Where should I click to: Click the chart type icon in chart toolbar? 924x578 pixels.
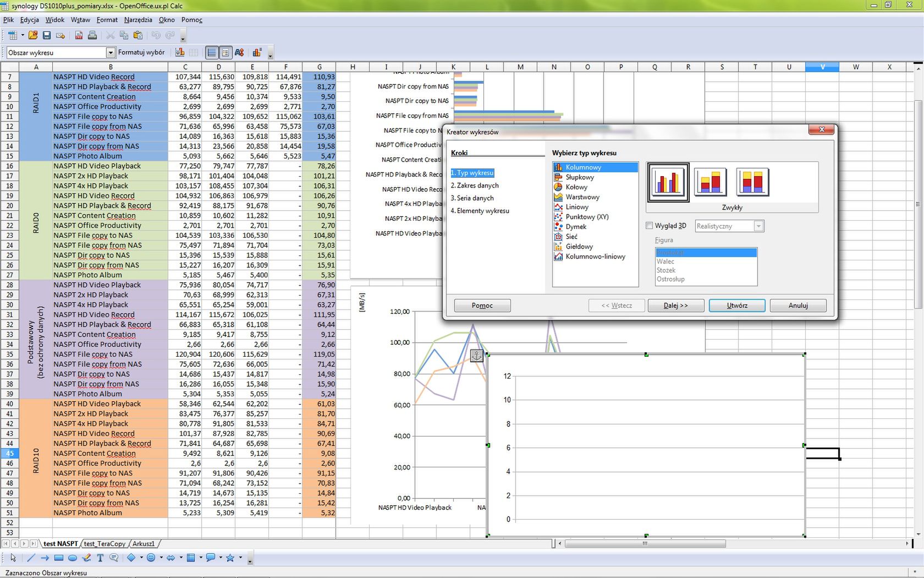pos(180,52)
